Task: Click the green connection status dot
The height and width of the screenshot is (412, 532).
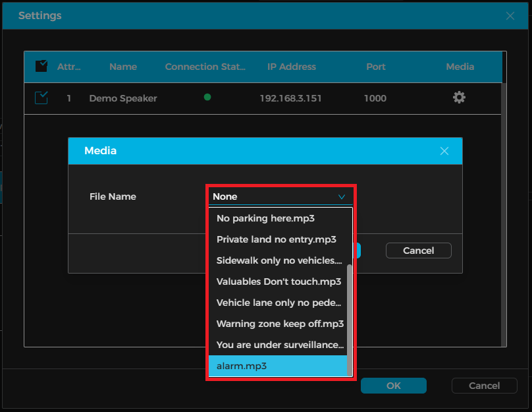Action: click(x=207, y=98)
